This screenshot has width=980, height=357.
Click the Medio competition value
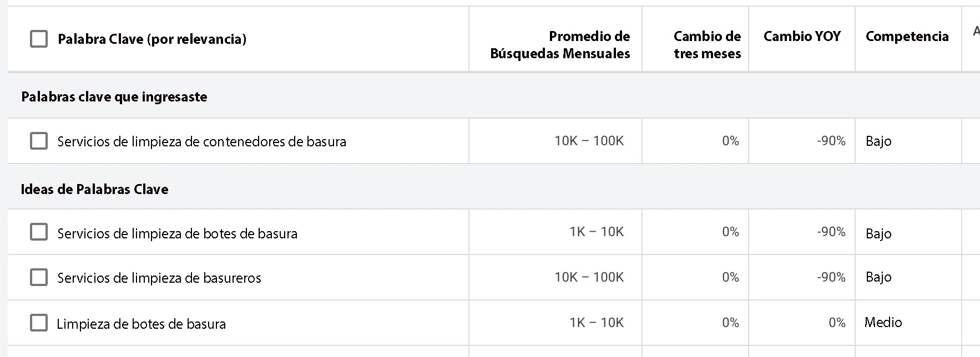[883, 322]
